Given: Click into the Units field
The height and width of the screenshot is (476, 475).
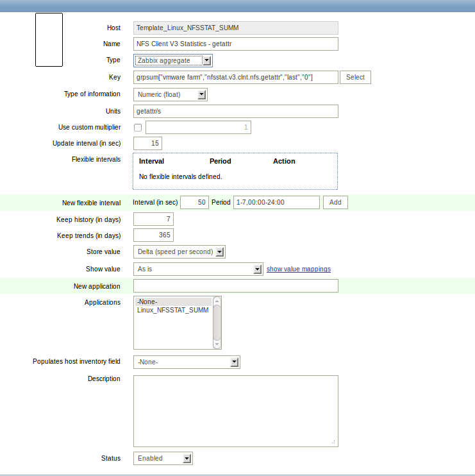Looking at the screenshot, I should (236, 111).
